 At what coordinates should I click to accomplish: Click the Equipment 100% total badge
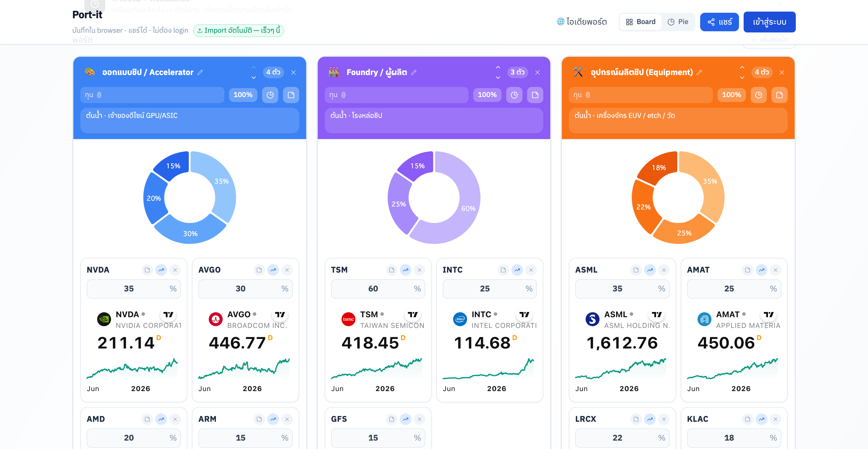pos(731,95)
